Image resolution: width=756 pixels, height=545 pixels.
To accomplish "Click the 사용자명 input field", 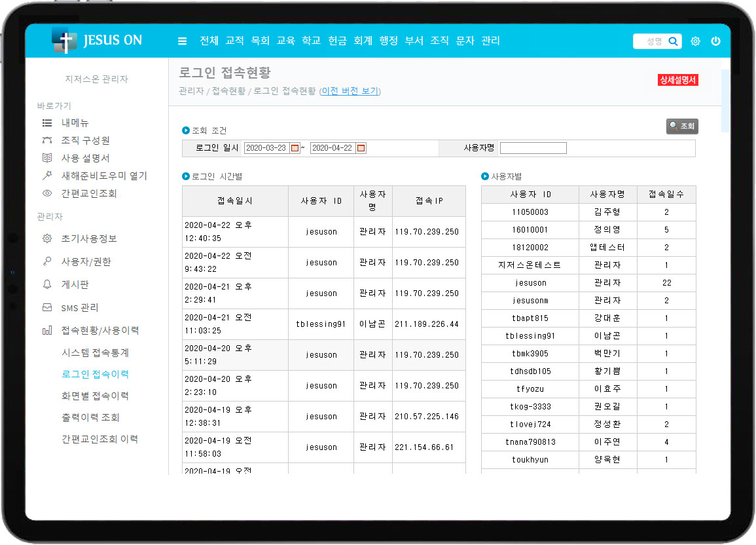I will point(533,148).
